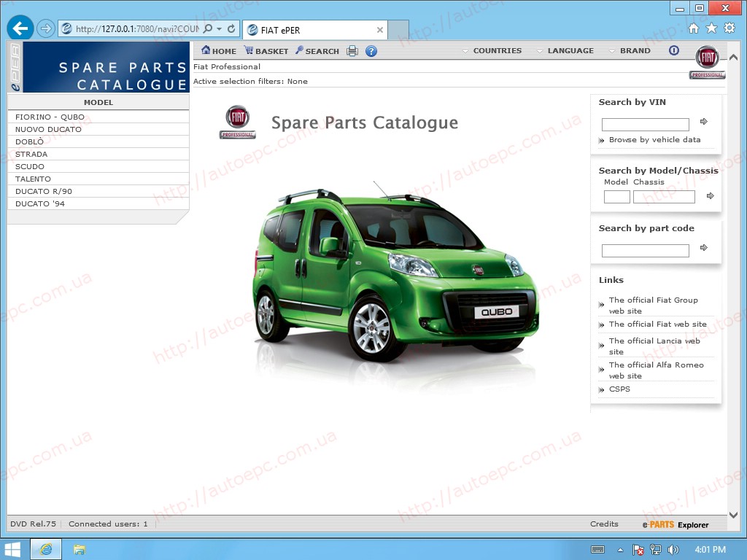Submit VIN search with the arrow icon
Viewport: 747px width, 560px height.
(x=704, y=122)
